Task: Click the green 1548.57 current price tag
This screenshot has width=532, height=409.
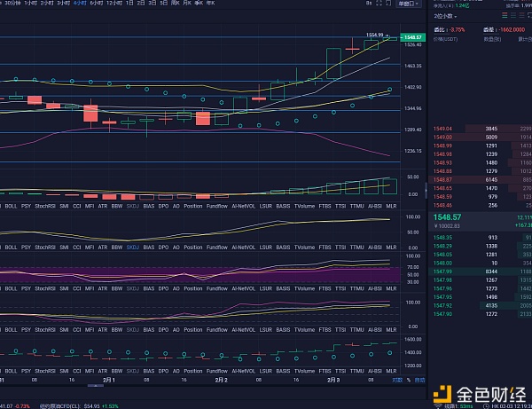Action: click(413, 37)
